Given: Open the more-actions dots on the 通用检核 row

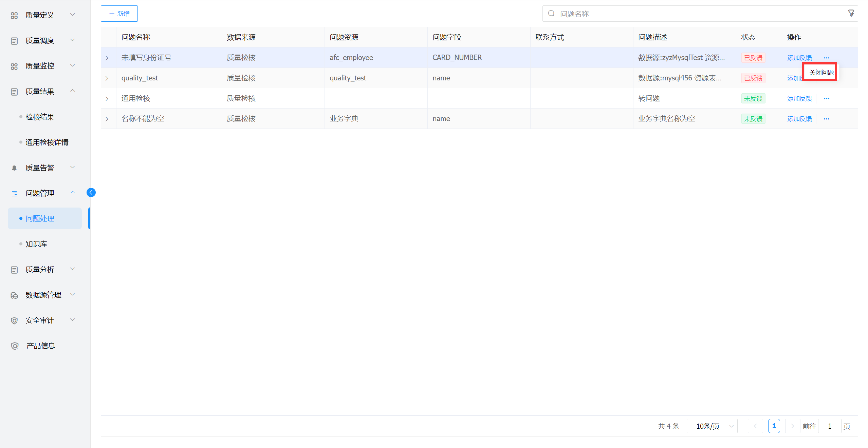Looking at the screenshot, I should click(826, 99).
